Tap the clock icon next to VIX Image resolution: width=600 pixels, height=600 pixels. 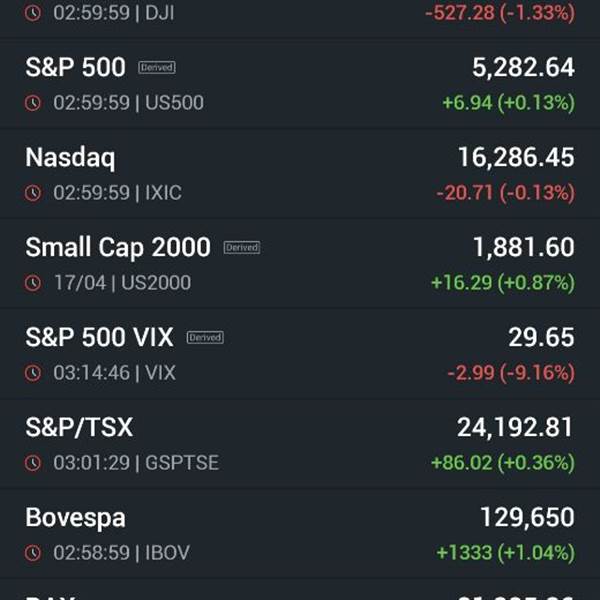(x=33, y=373)
